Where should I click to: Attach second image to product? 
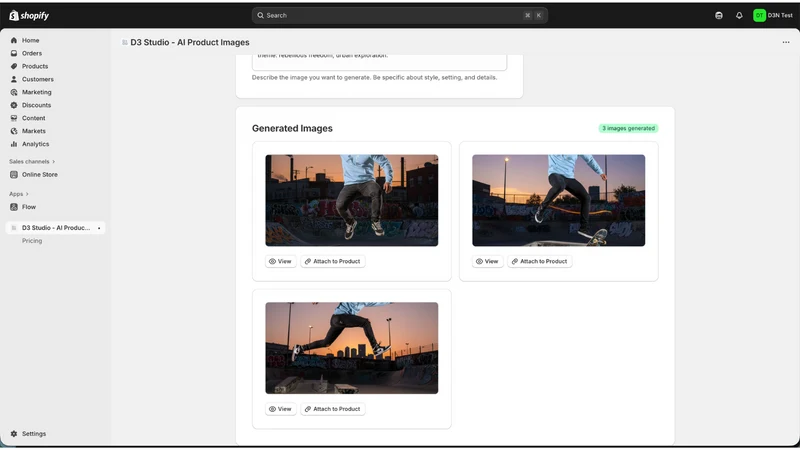(x=540, y=261)
